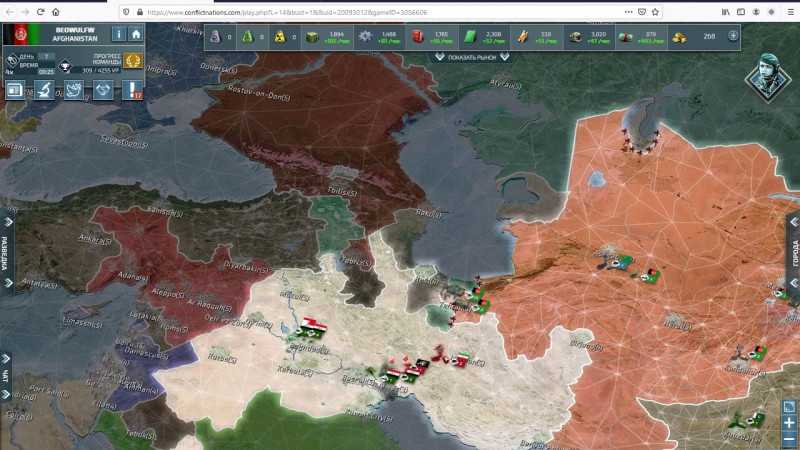This screenshot has width=800, height=450.
Task: Open the military advisor portrait
Action: [768, 77]
